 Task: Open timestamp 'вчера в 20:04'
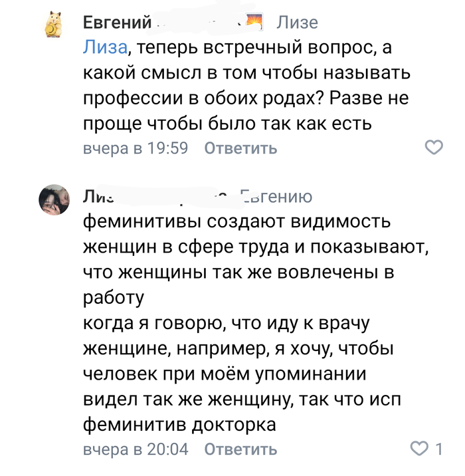[x=136, y=450]
